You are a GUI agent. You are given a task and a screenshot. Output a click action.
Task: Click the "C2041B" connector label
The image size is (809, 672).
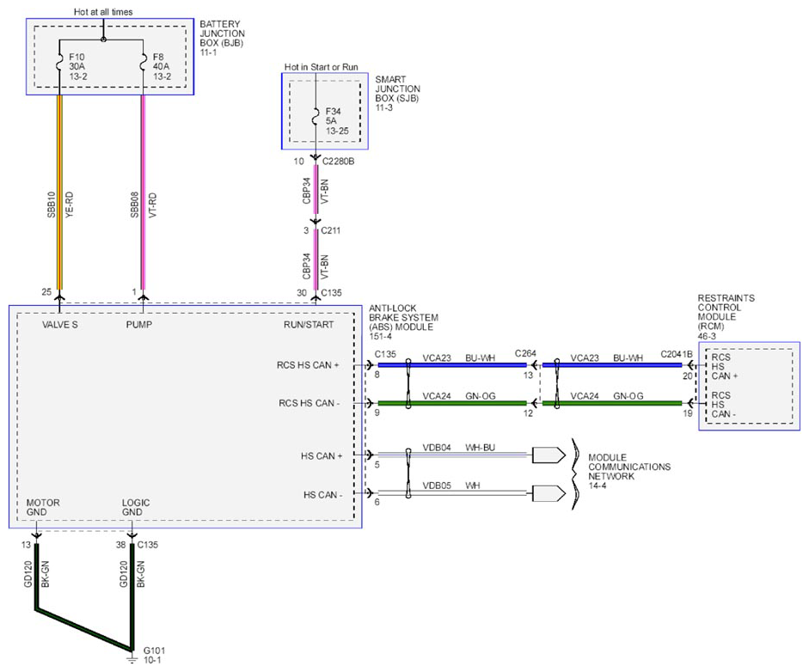(677, 354)
